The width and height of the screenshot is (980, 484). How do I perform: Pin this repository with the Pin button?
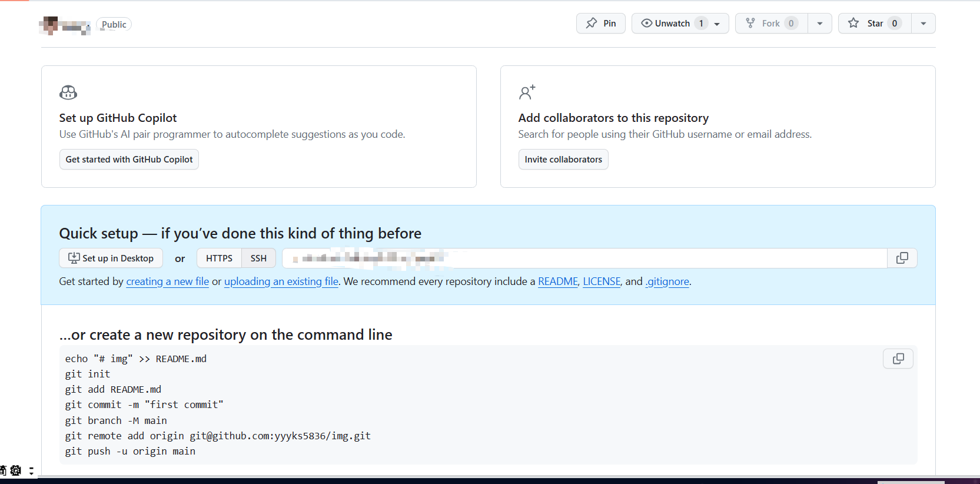tap(600, 24)
